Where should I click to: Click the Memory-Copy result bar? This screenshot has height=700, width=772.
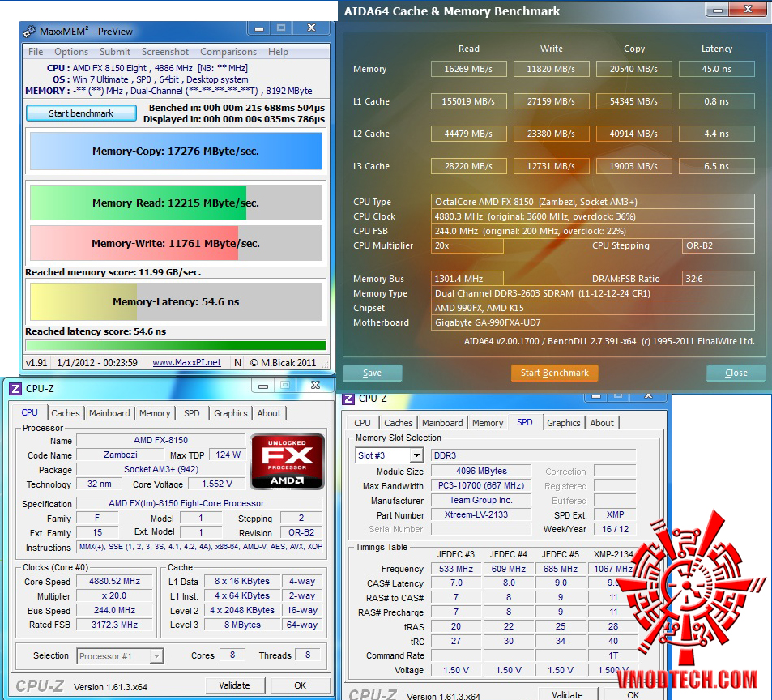176,152
